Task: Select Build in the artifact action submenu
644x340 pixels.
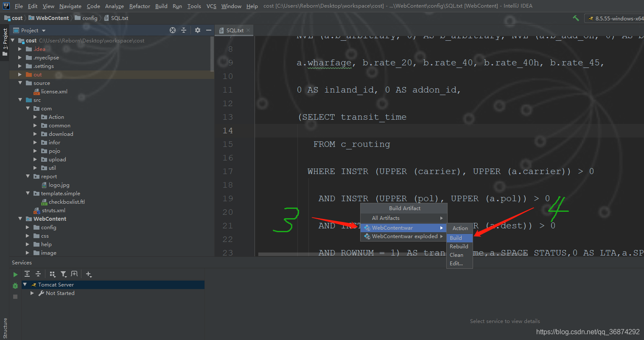Action: click(459, 238)
